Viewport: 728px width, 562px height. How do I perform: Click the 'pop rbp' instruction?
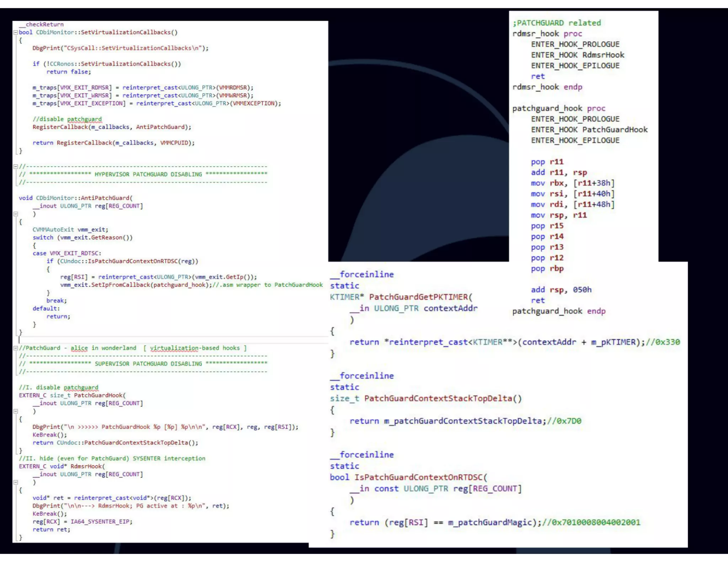[547, 269]
